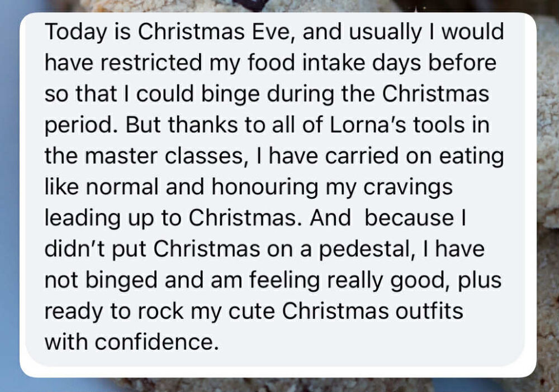Click the cookie background right of the bubble
The image size is (559, 392).
pyautogui.click(x=548, y=168)
